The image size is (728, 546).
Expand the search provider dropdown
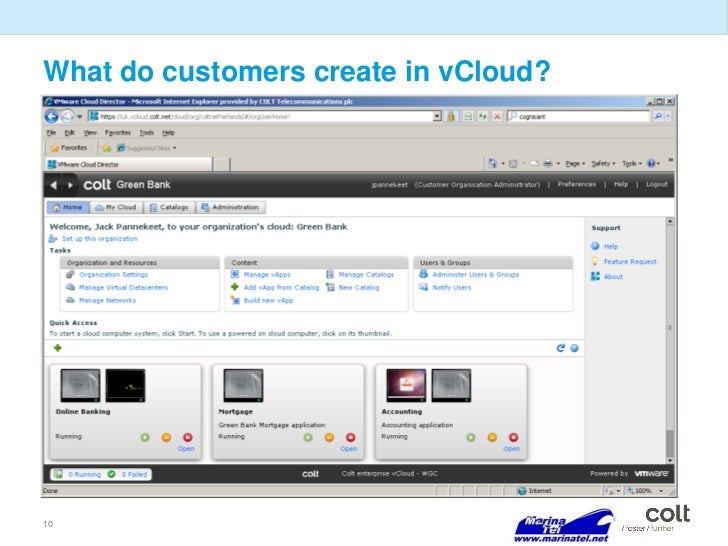click(669, 117)
